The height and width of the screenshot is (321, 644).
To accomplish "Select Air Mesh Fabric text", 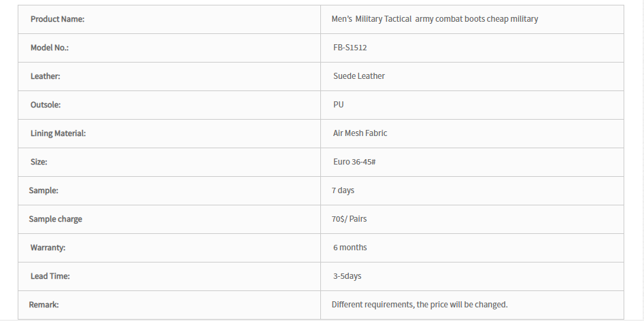I will click(360, 133).
